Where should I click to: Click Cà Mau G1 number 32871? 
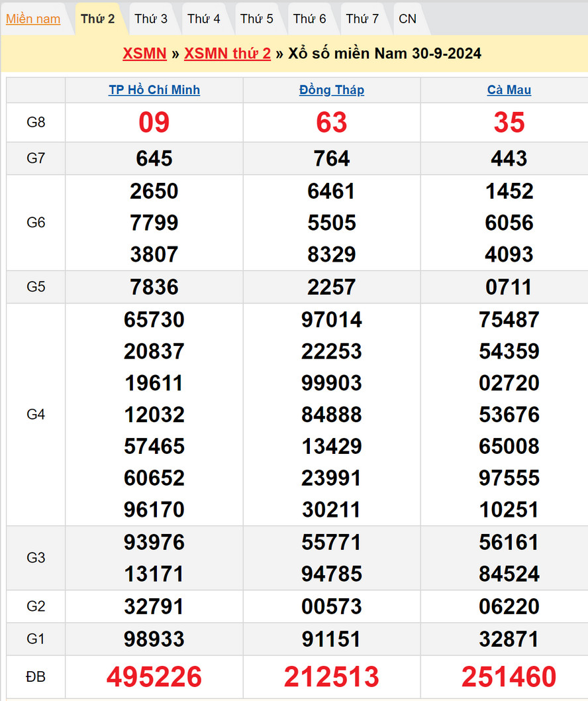tap(509, 639)
